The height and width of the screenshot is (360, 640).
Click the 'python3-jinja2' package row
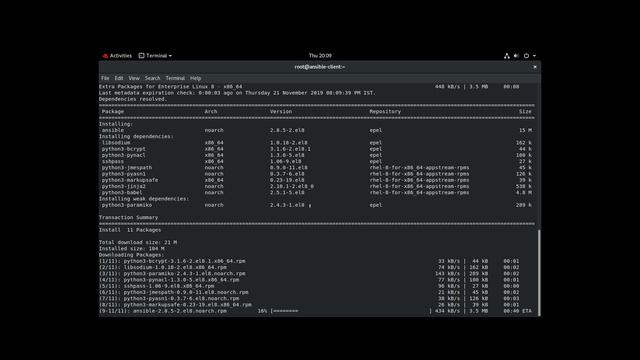coord(316,186)
